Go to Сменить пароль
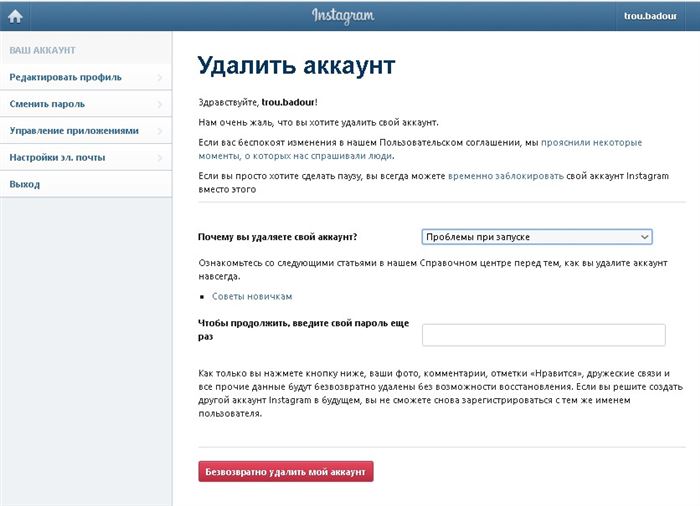 [86, 104]
